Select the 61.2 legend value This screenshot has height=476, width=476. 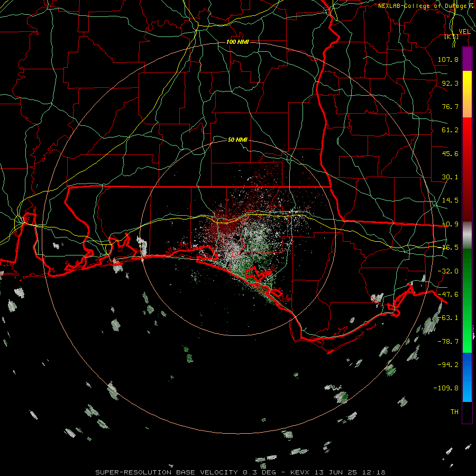point(450,130)
